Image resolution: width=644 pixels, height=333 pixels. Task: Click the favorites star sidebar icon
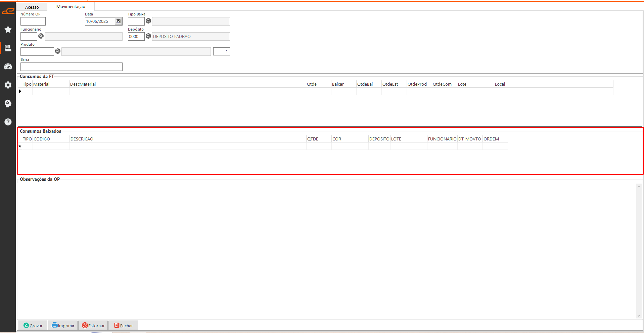point(8,30)
